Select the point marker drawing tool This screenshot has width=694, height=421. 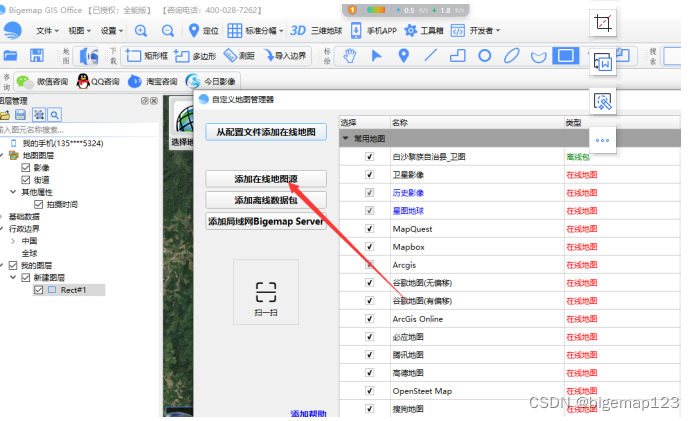(403, 56)
